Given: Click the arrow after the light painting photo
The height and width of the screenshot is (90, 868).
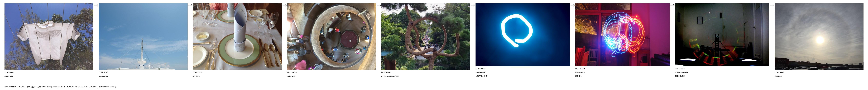Looking at the screenshot, I should coord(672,5).
